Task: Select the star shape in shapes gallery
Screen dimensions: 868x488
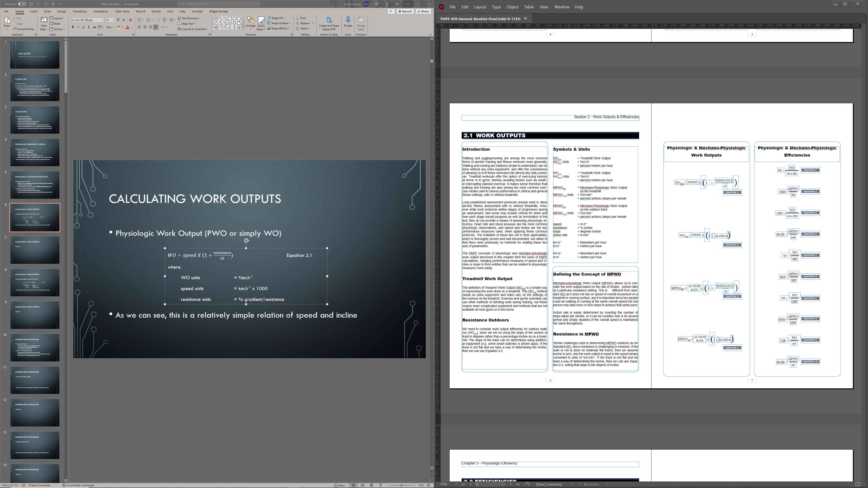Action: coord(239,28)
